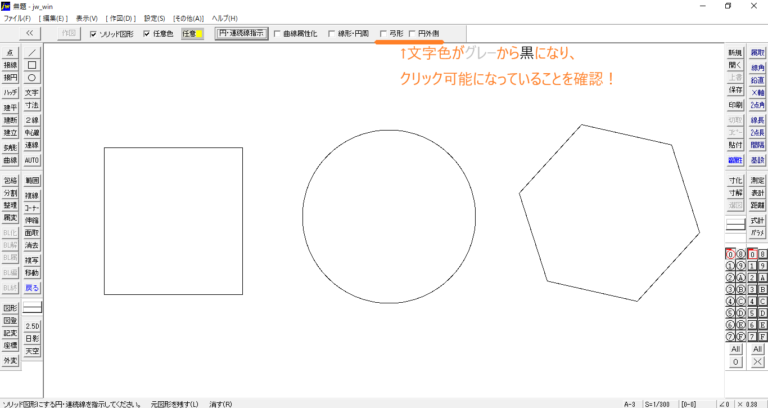
Task: Select the 移動 move tool
Action: 32,273
